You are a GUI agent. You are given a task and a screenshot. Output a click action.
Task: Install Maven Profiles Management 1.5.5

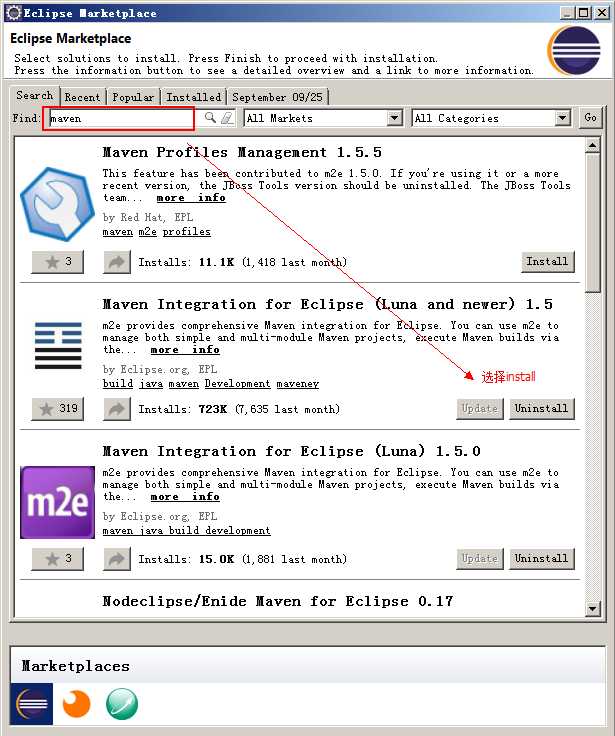coord(547,261)
